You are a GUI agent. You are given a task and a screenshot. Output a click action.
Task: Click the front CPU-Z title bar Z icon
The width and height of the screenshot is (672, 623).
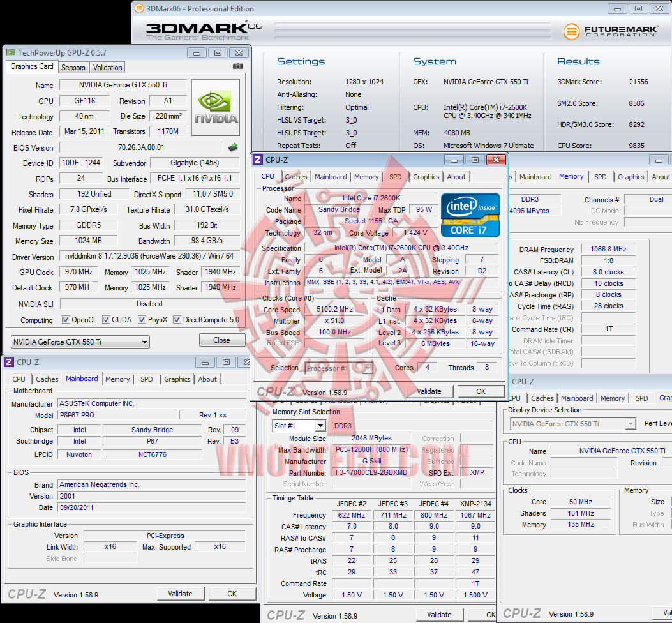[258, 160]
